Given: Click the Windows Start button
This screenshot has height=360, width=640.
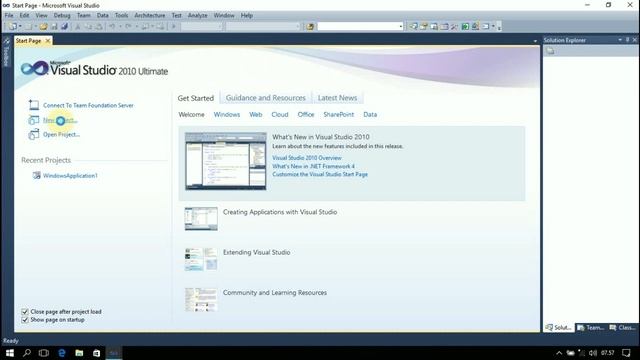Looking at the screenshot, I should (x=9, y=353).
